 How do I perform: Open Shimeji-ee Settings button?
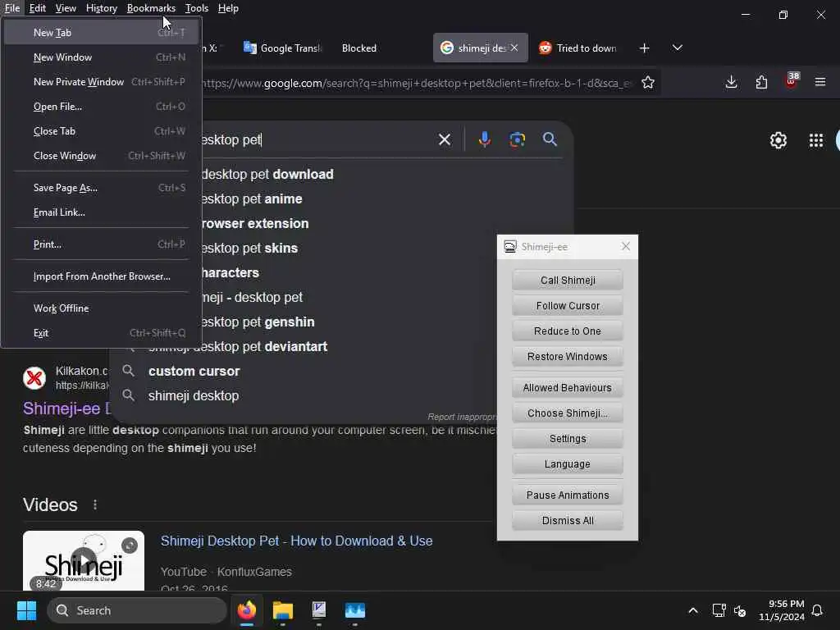(568, 439)
